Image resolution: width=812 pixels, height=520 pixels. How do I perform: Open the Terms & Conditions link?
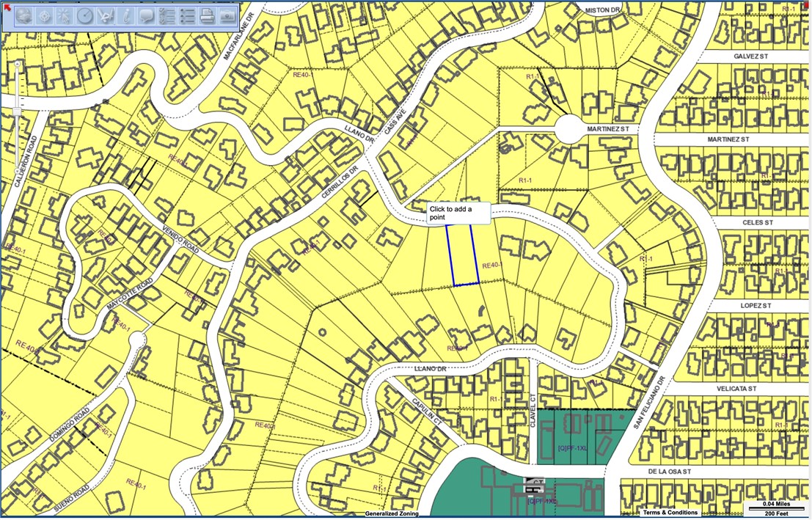click(x=670, y=512)
